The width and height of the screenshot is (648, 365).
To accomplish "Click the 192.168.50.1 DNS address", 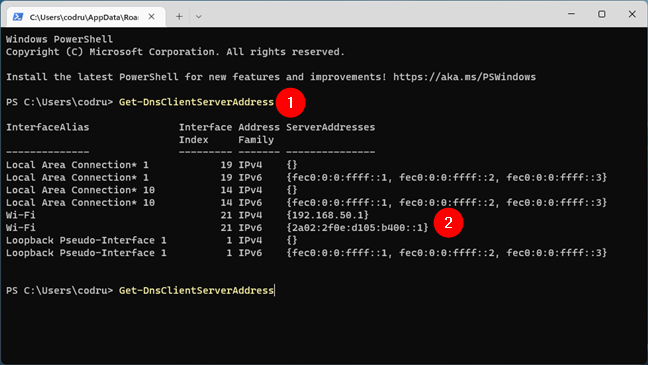I will (327, 215).
